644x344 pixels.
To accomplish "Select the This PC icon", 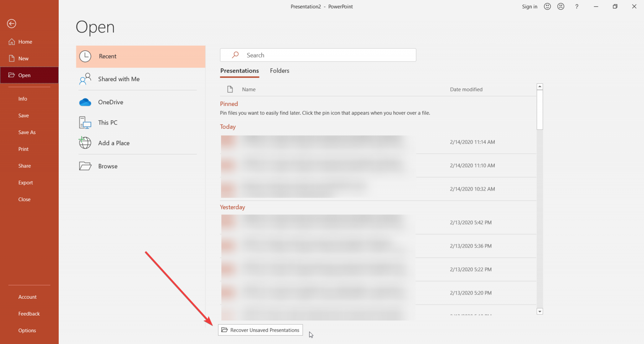I will tap(85, 122).
